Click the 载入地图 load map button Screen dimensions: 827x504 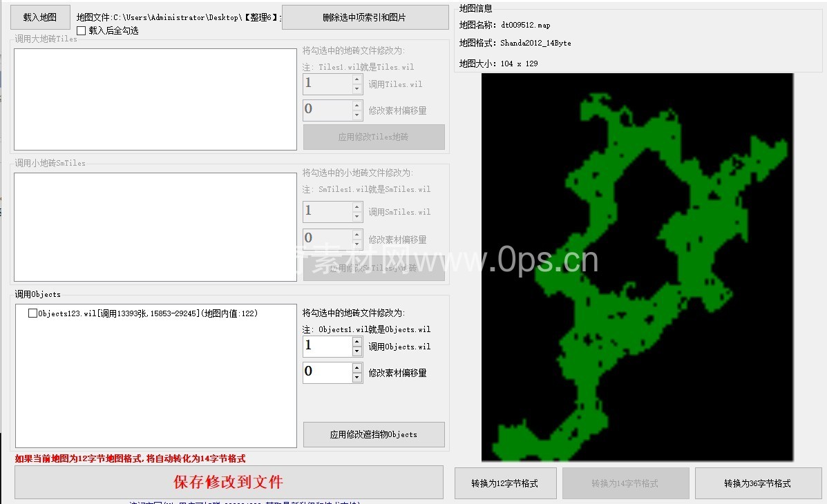(41, 17)
